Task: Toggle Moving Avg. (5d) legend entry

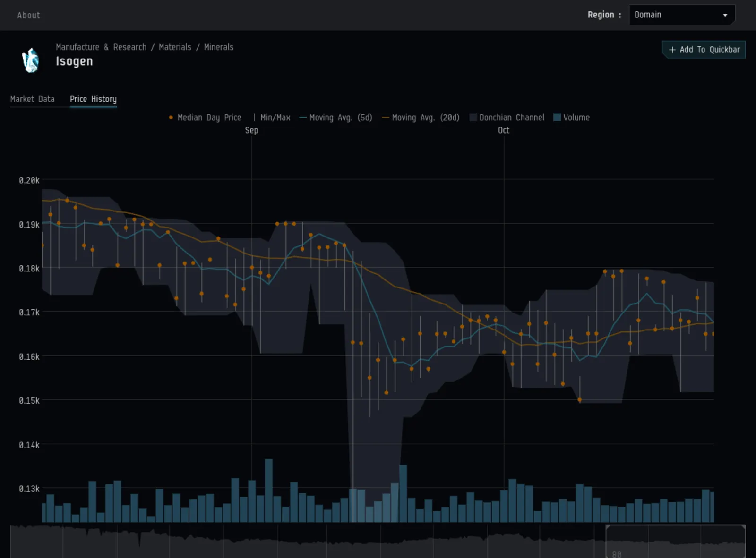Action: [x=336, y=118]
